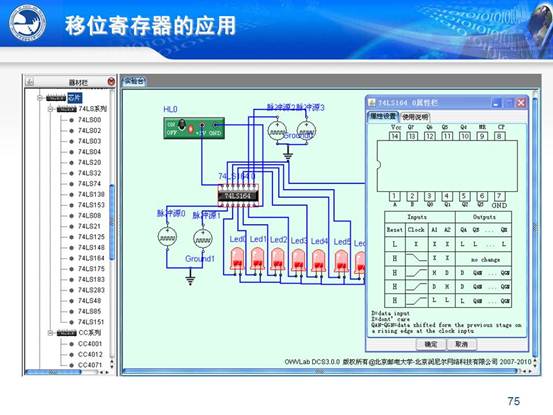This screenshot has width=553, height=415.
Task: Click the Led3 red LED
Action: [x=298, y=260]
